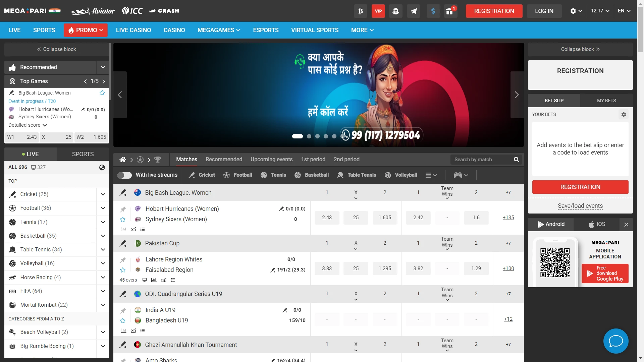Click the red REGISTRATION button in header
Screen dimensions: 644x362
tap(494, 11)
